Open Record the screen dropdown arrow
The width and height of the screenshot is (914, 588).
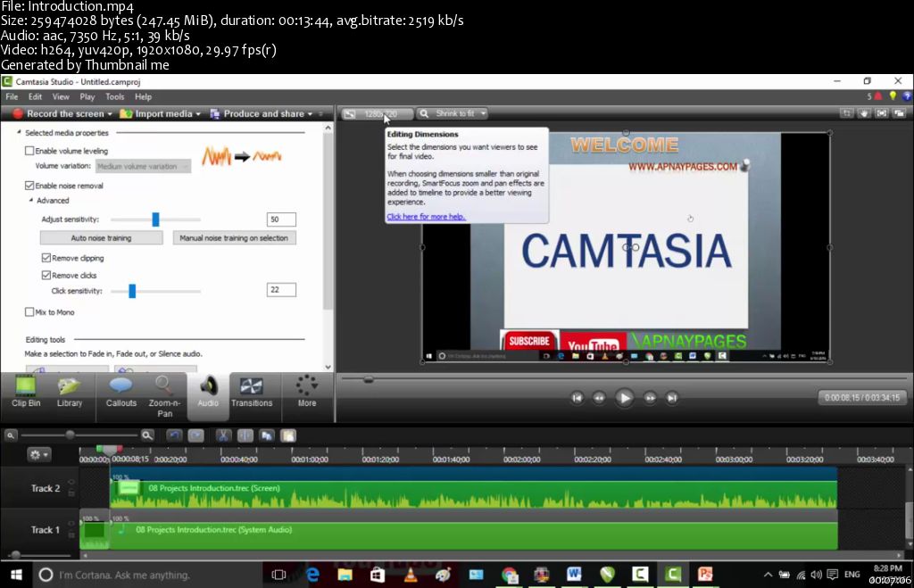click(x=110, y=114)
